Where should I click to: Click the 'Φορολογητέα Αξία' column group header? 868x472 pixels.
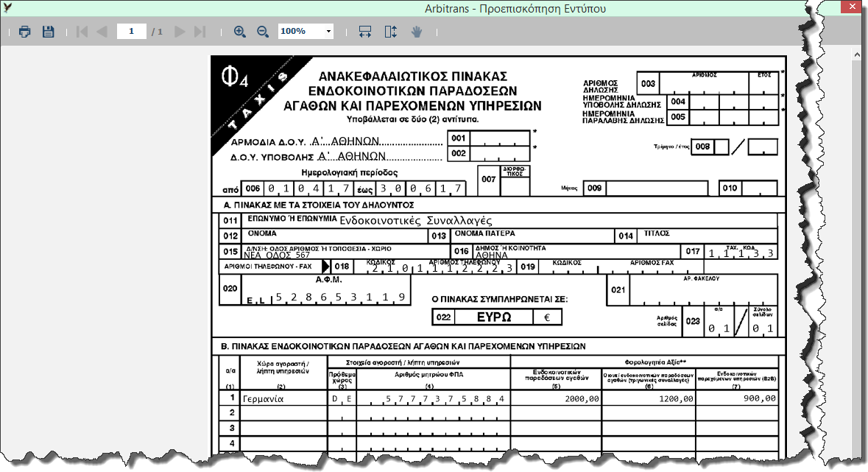655,362
